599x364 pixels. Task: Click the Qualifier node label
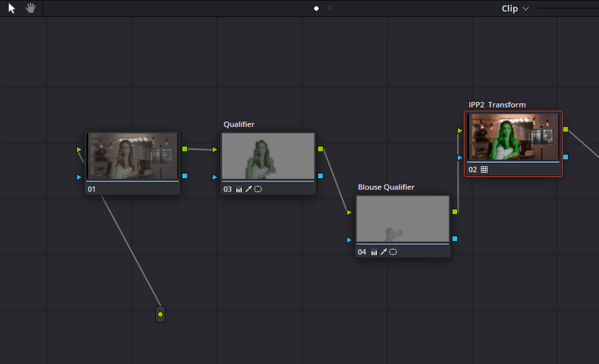(239, 124)
